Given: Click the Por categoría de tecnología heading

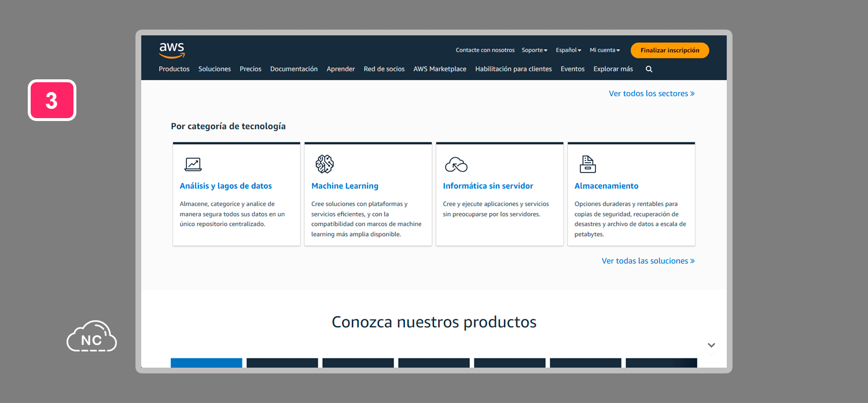Looking at the screenshot, I should coord(228,126).
